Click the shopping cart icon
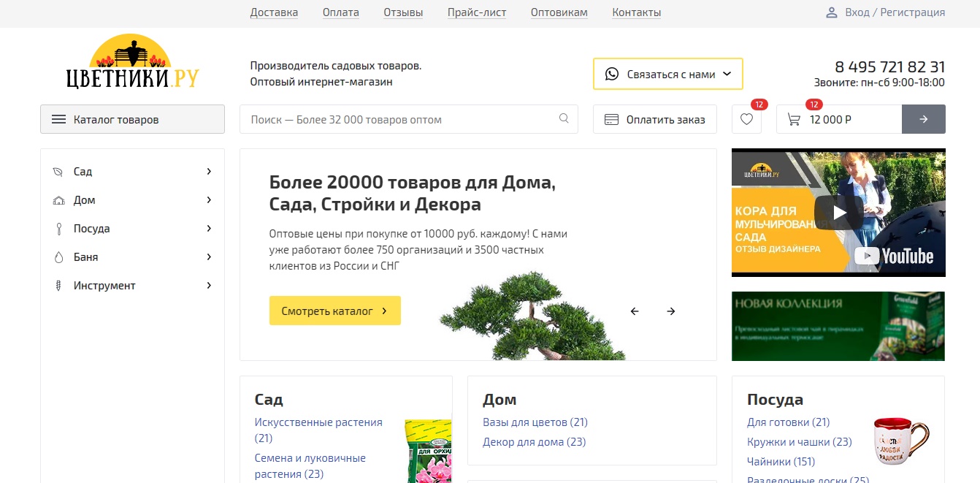980x483 pixels. tap(794, 119)
